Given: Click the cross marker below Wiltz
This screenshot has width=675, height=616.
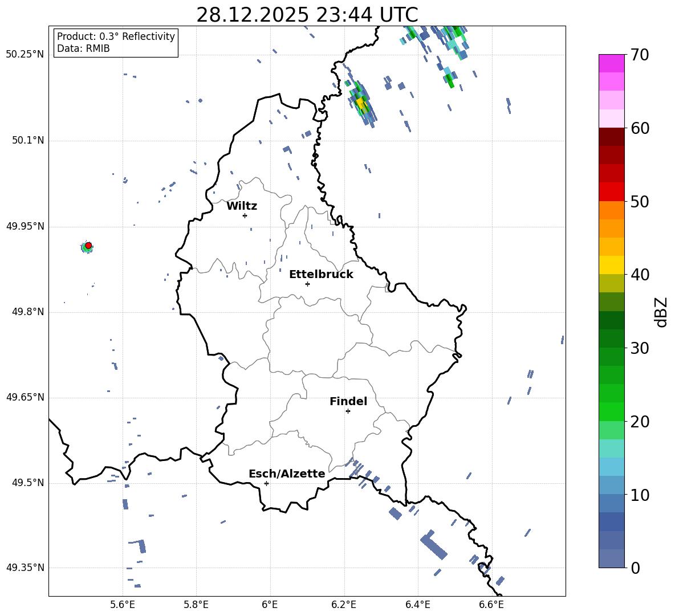Looking at the screenshot, I should (245, 216).
